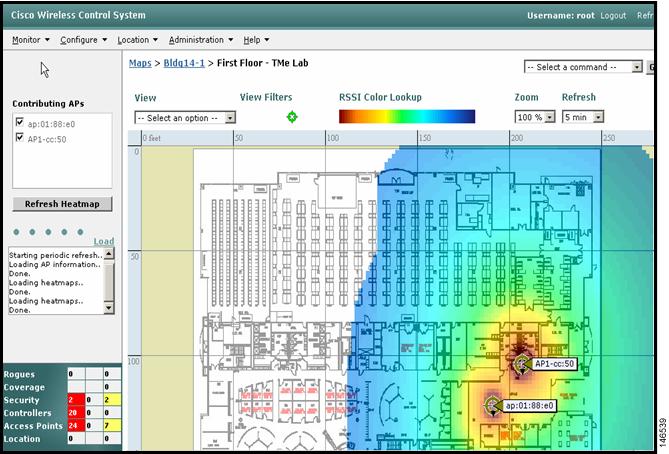
Task: Open the Configure menu
Action: coord(84,40)
